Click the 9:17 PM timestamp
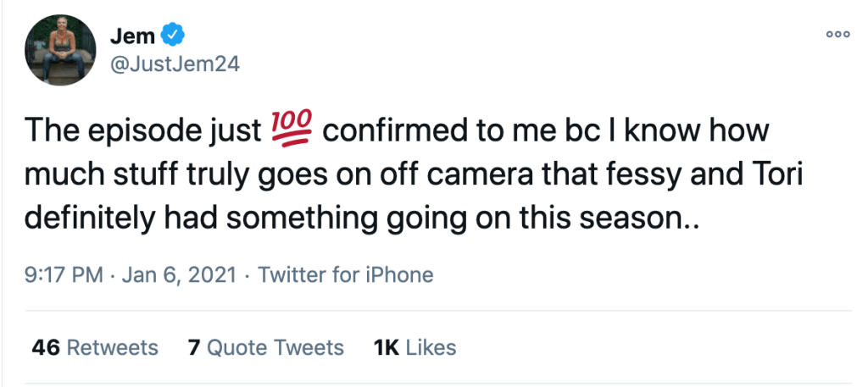This screenshot has height=387, width=868. pyautogui.click(x=64, y=275)
